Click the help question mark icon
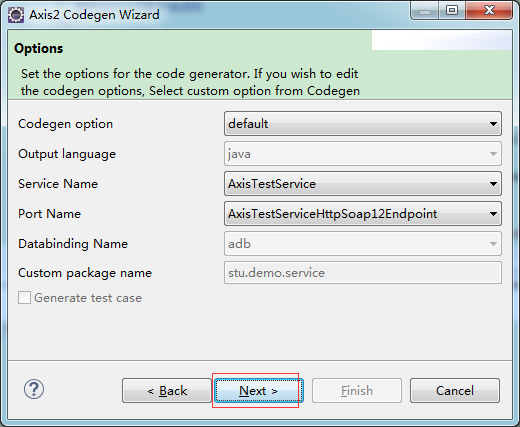 point(34,389)
